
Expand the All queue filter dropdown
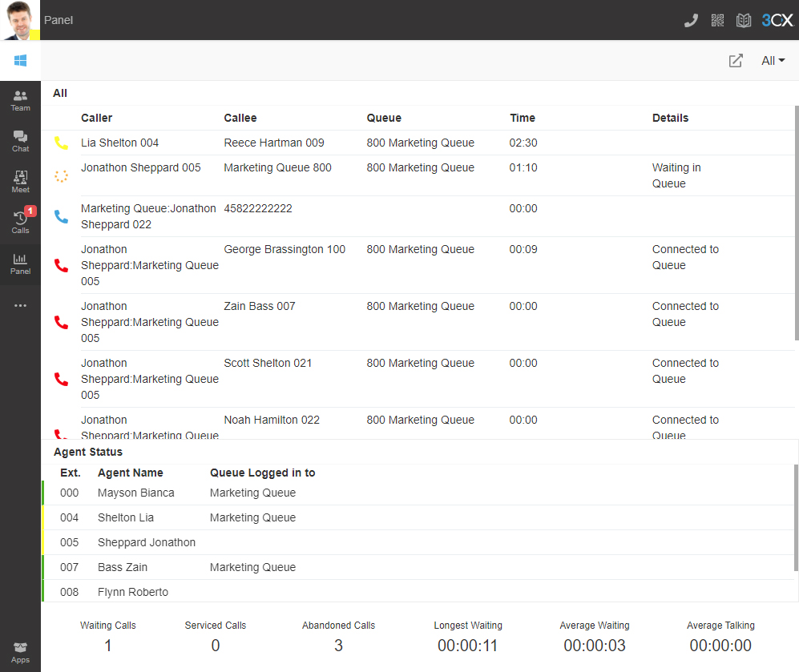coord(773,61)
